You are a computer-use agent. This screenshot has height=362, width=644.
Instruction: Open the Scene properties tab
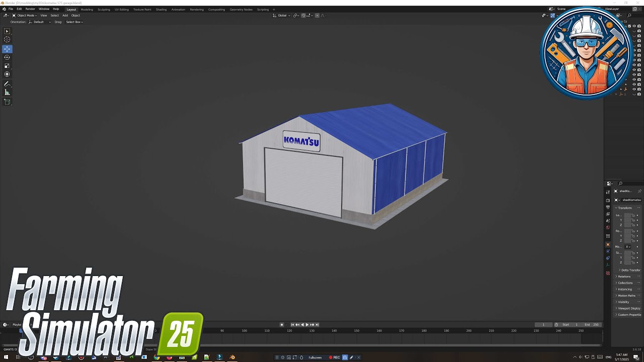point(608,221)
